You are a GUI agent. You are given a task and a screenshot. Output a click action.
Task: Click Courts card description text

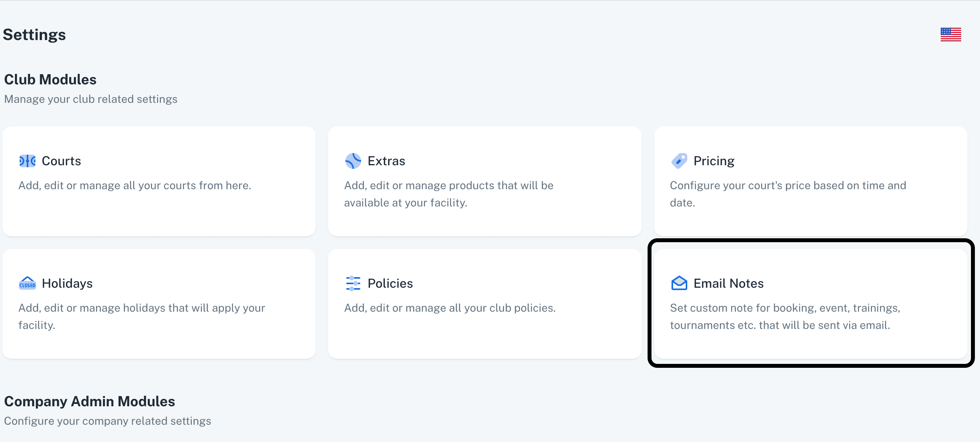(135, 185)
